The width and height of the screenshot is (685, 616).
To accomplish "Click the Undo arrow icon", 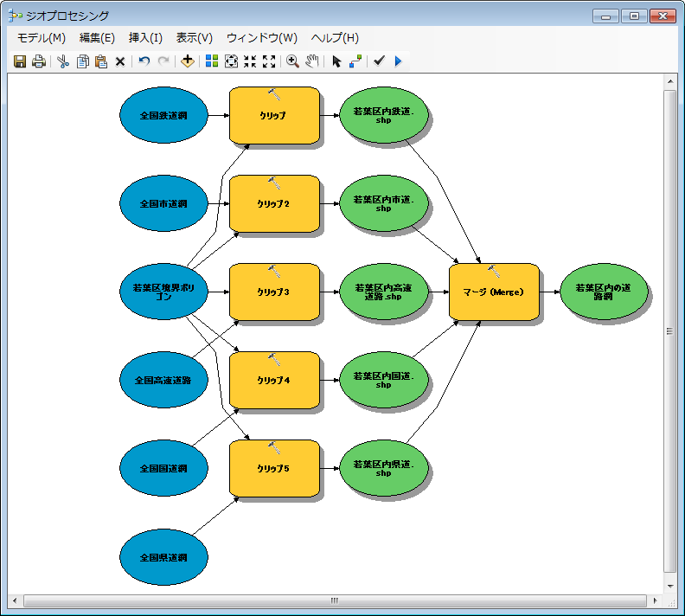I will click(x=144, y=61).
